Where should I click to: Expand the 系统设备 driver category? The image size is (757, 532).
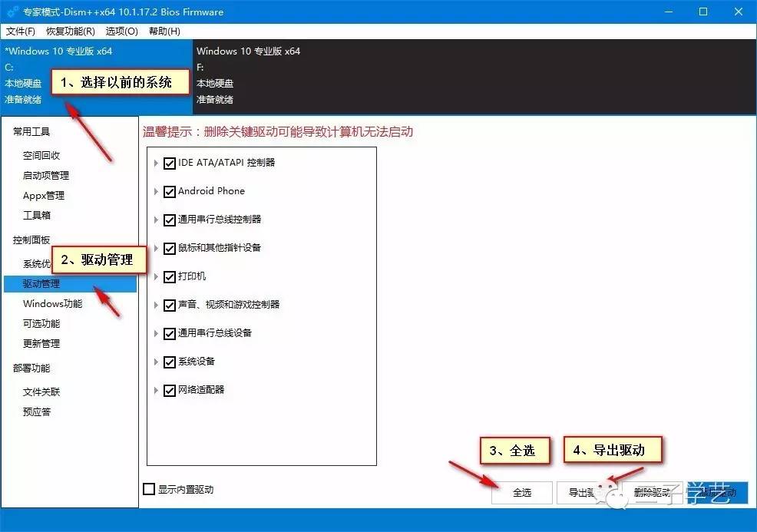(157, 362)
